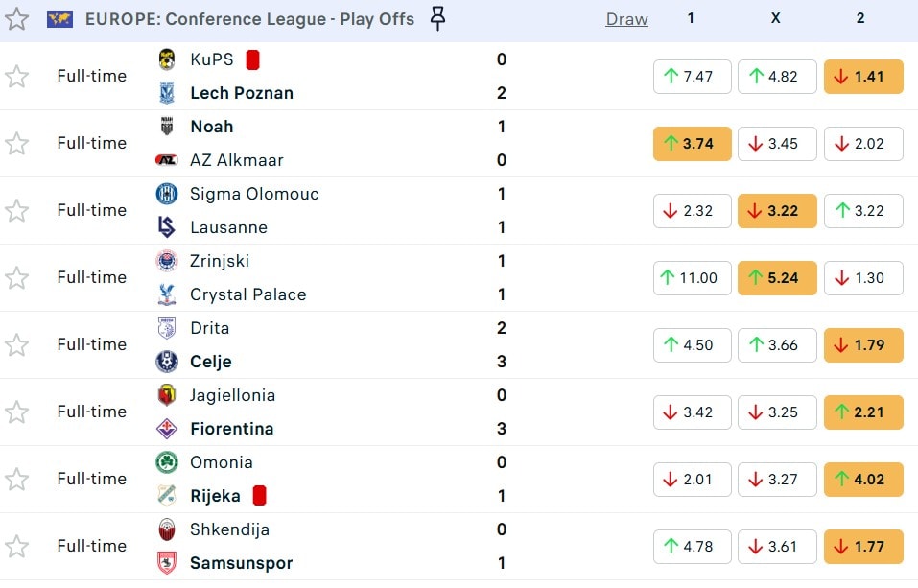Star the KuPS vs Lech Poznan match
Viewport: 918px width, 588px height.
[x=16, y=77]
